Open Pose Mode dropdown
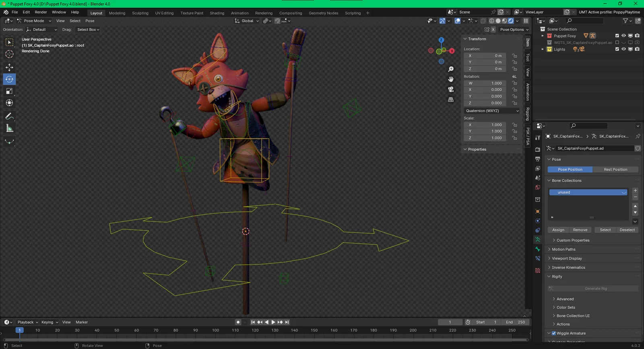Image resolution: width=644 pixels, height=349 pixels. point(34,21)
